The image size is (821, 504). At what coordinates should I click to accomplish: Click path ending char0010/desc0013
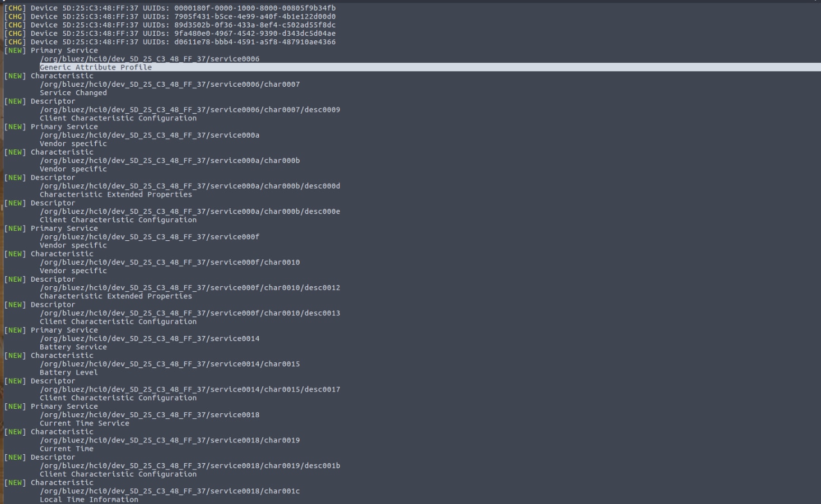click(x=190, y=313)
